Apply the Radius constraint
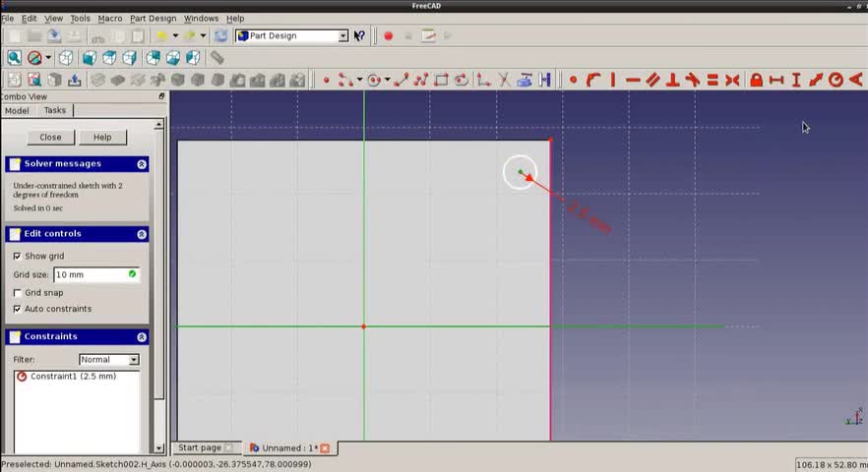This screenshot has height=472, width=868. tap(836, 81)
